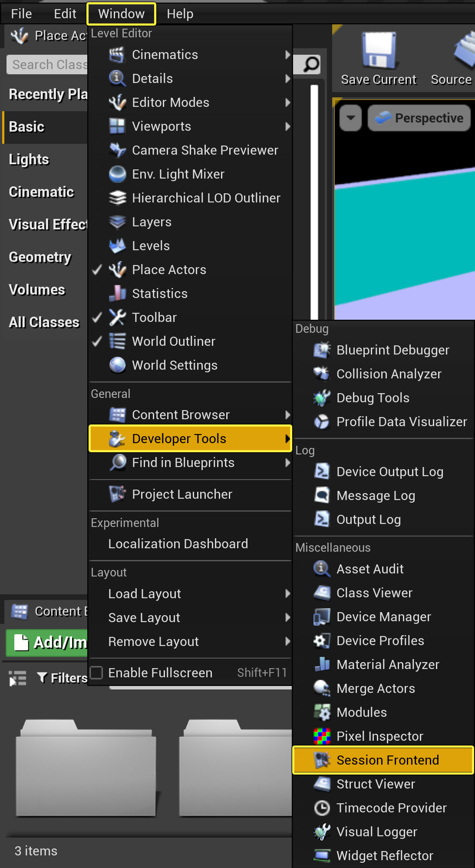Select the Geometry category
The height and width of the screenshot is (868, 475).
pos(45,257)
